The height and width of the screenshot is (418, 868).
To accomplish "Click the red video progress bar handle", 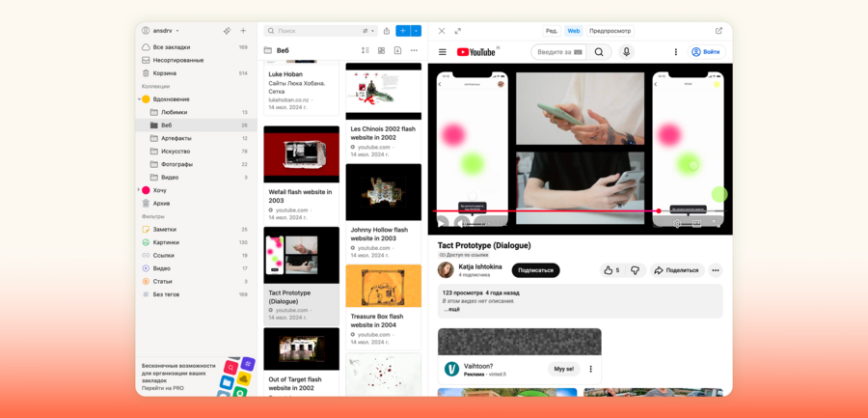I will pos(659,210).
